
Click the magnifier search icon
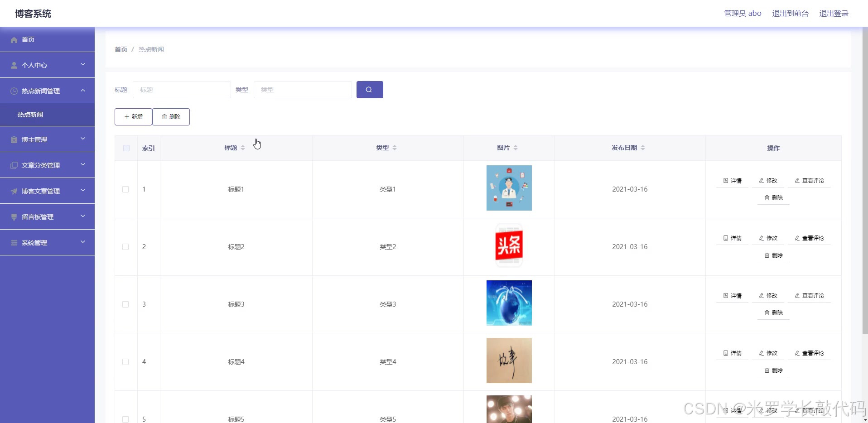369,89
